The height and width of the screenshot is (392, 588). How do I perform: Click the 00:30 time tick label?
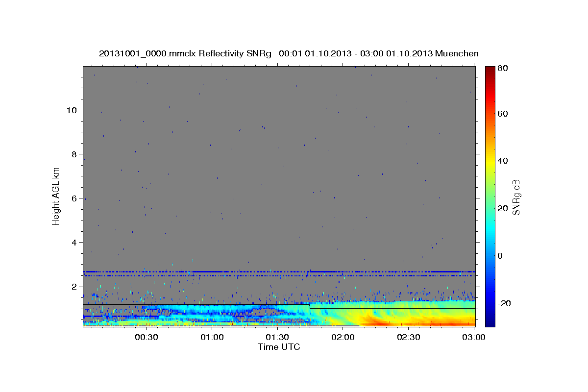coord(146,337)
